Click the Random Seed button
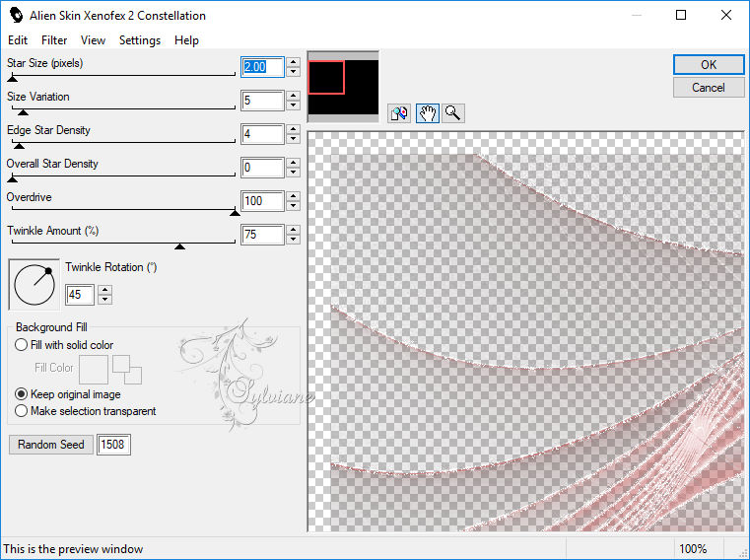The image size is (750, 560). tap(50, 445)
